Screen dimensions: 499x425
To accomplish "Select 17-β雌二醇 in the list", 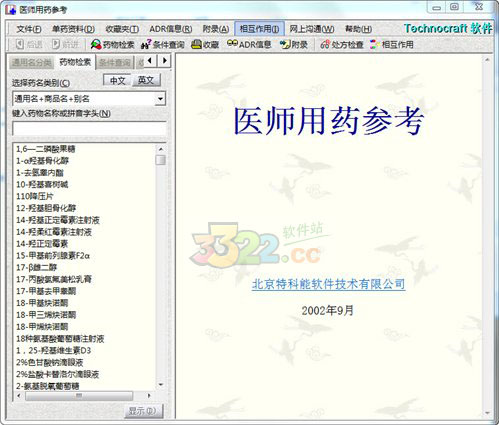I will click(36, 267).
